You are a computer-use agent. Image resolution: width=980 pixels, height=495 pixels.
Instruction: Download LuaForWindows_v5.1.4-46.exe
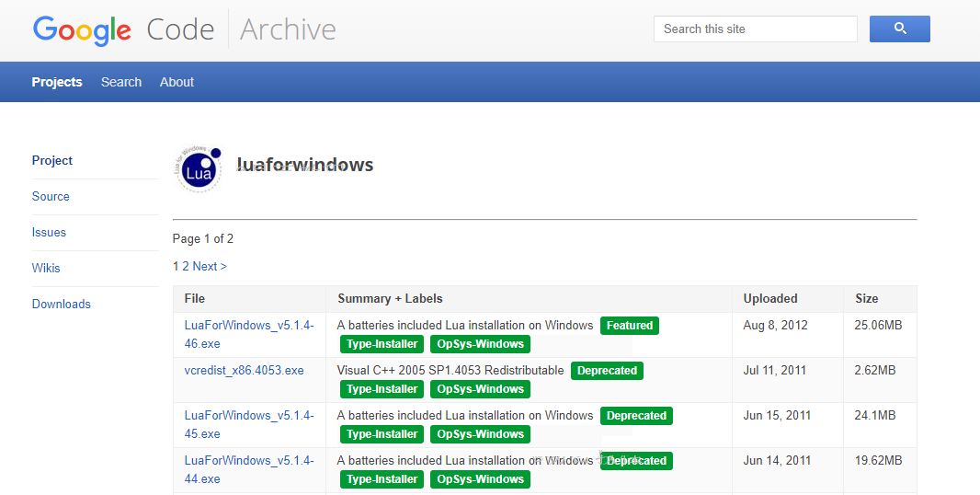pos(249,335)
